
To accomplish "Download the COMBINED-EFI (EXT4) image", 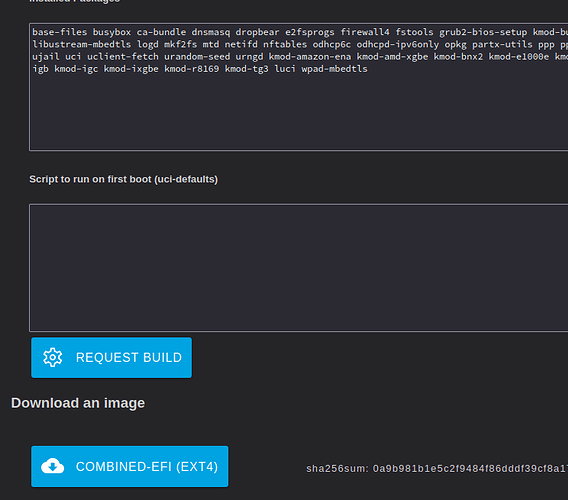I will (x=130, y=466).
